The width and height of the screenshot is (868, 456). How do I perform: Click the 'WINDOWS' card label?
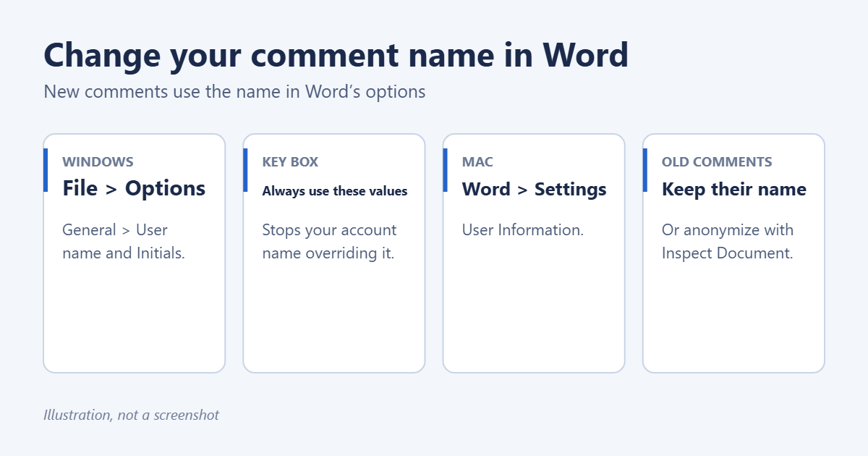click(98, 162)
